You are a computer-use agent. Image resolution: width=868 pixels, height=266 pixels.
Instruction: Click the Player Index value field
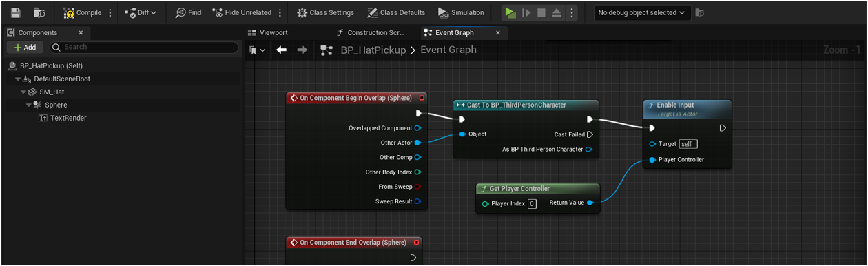[532, 203]
